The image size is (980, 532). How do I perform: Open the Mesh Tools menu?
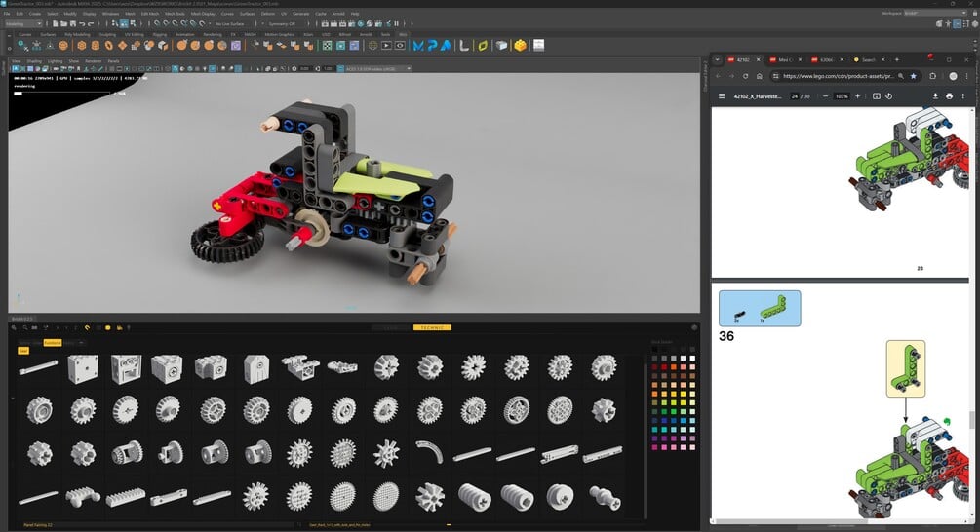(175, 13)
